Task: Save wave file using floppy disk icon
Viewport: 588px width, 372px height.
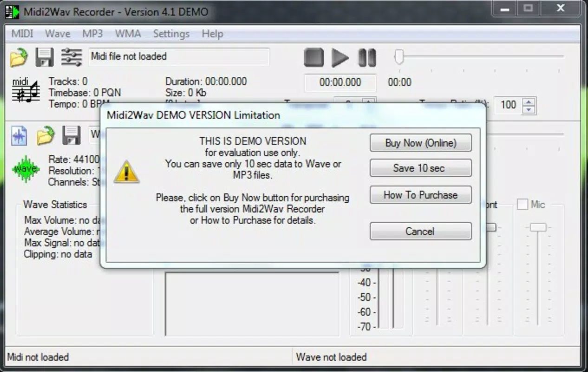Action: 72,136
